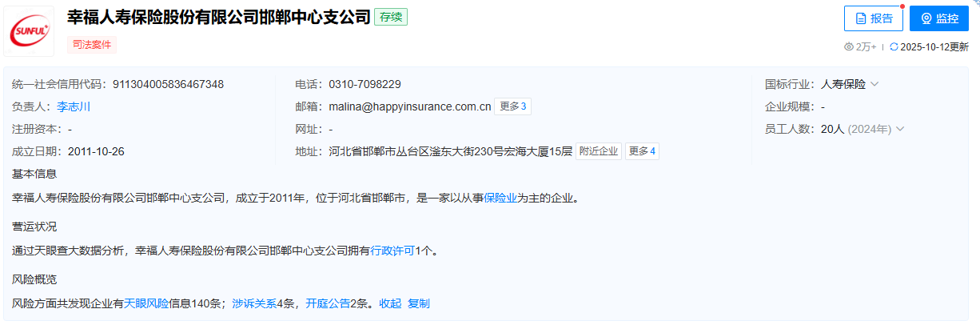Click the report document icon
Viewport: 980px width, 329px height.
[861, 18]
